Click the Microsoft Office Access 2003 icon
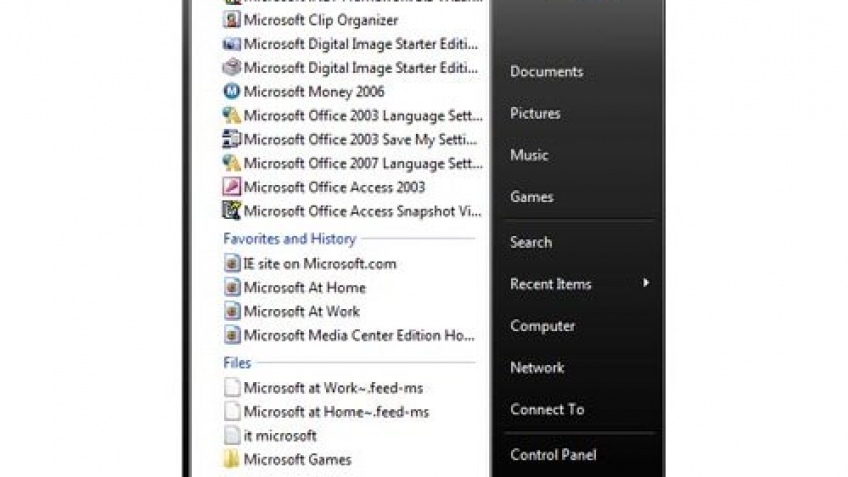Screen dimensions: 848x477 (231, 187)
